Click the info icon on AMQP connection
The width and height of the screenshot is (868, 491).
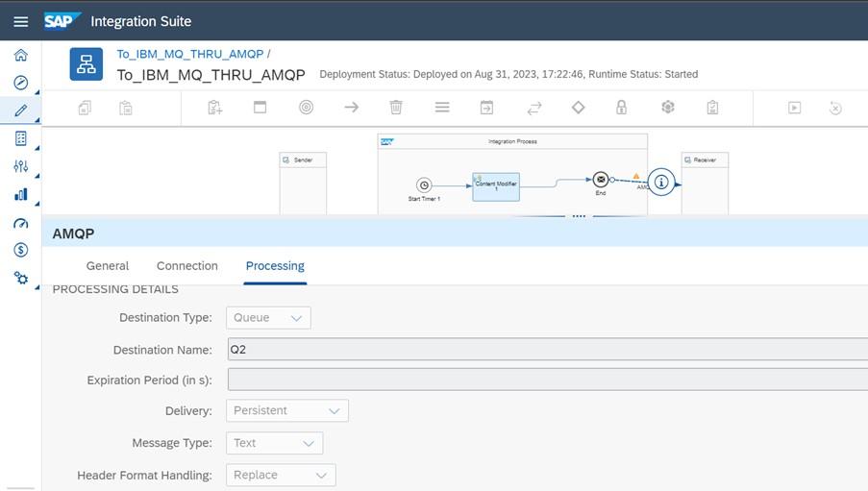(661, 183)
